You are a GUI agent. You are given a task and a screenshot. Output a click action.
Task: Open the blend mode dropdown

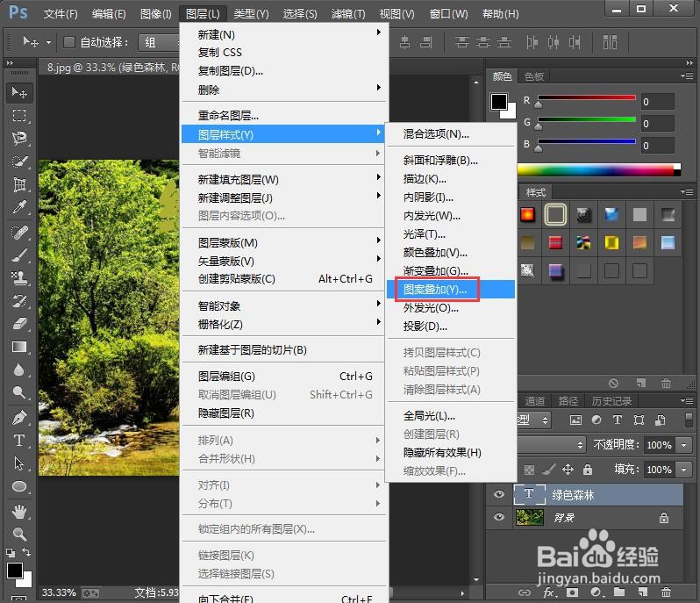click(552, 444)
